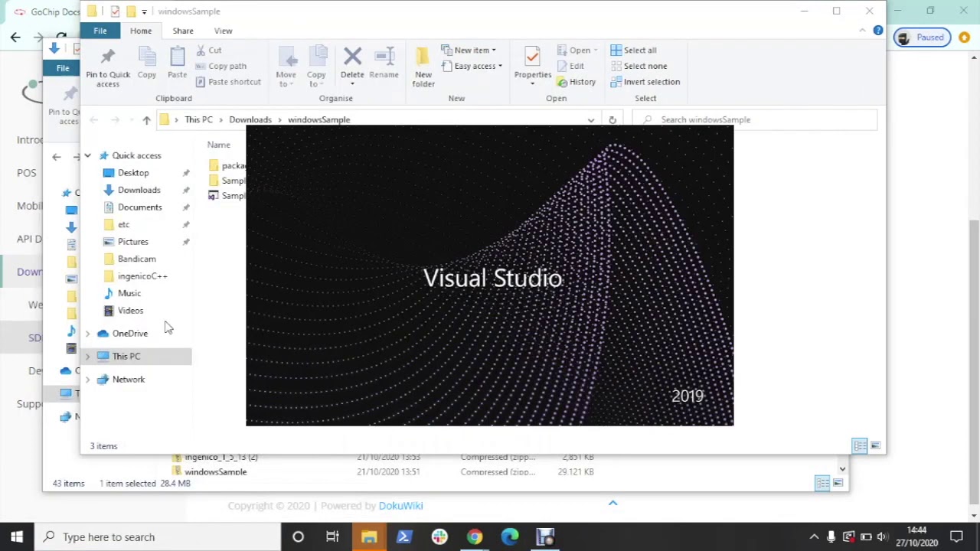Switch windowsSample window to large icons view
Screen dimensions: 980x551
pos(875,445)
